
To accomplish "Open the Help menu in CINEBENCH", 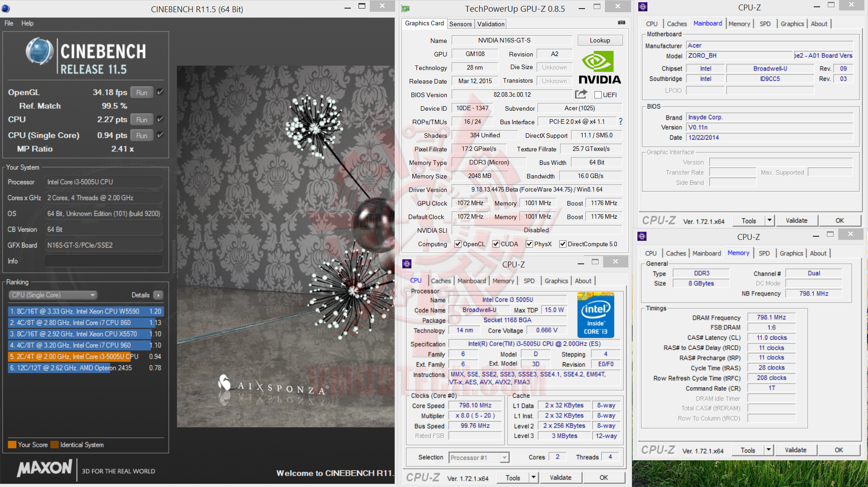I will coord(27,23).
